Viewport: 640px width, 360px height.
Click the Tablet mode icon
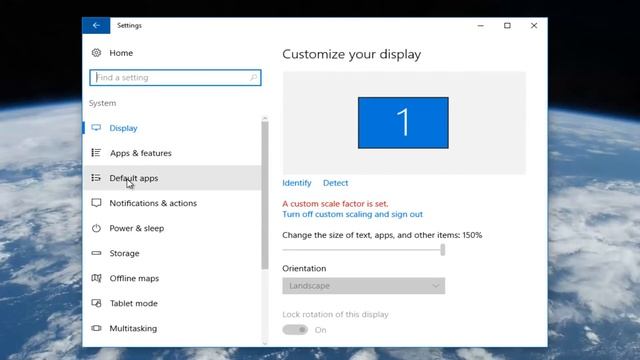pos(96,303)
